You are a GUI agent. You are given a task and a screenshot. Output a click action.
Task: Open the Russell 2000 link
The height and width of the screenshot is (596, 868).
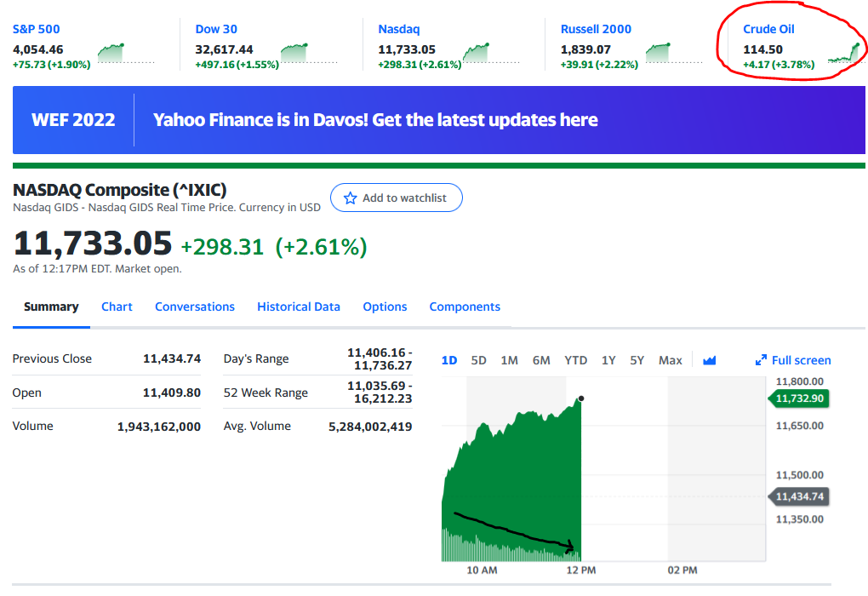(x=596, y=29)
